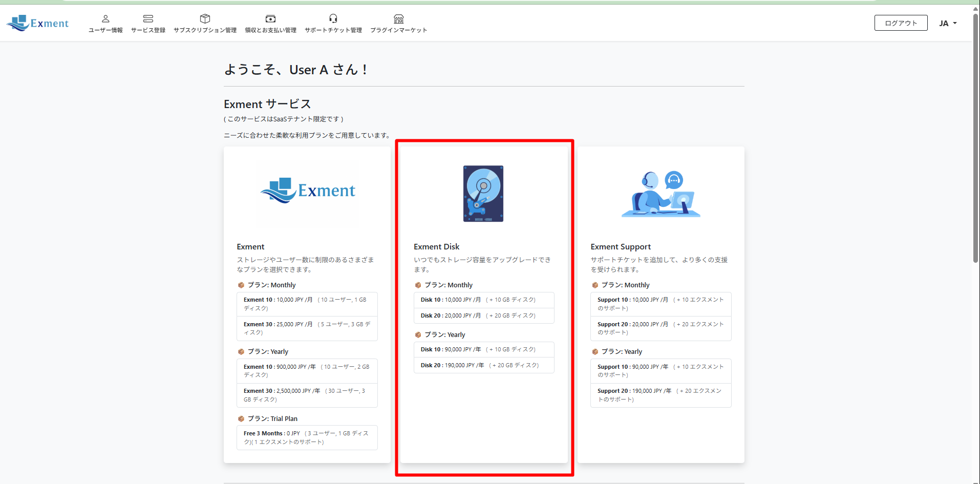980x484 pixels.
Task: Open プラグインマーケット menu item
Action: [x=399, y=30]
